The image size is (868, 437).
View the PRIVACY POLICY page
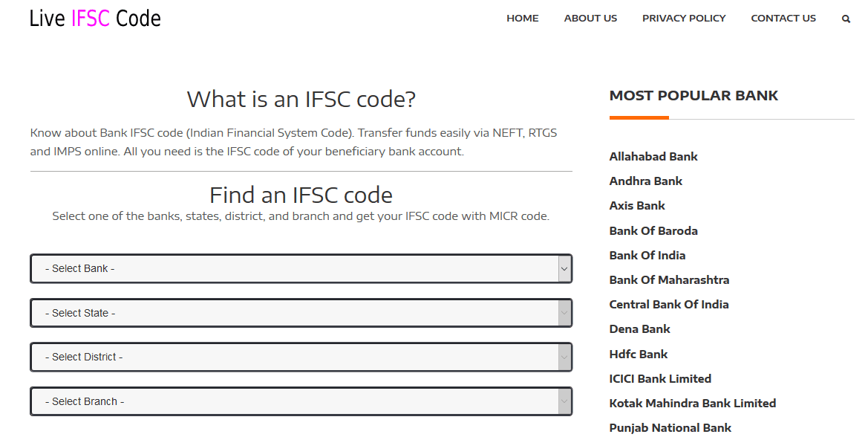(x=684, y=18)
